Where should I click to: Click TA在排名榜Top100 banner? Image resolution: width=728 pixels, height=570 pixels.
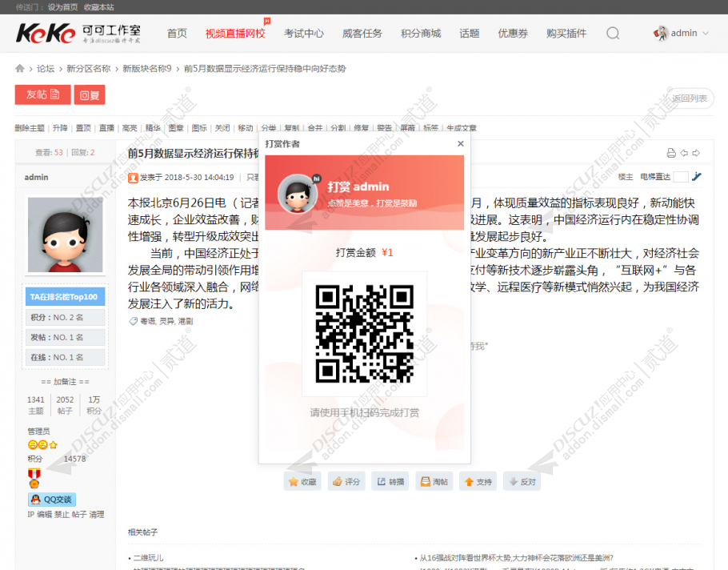pos(65,297)
